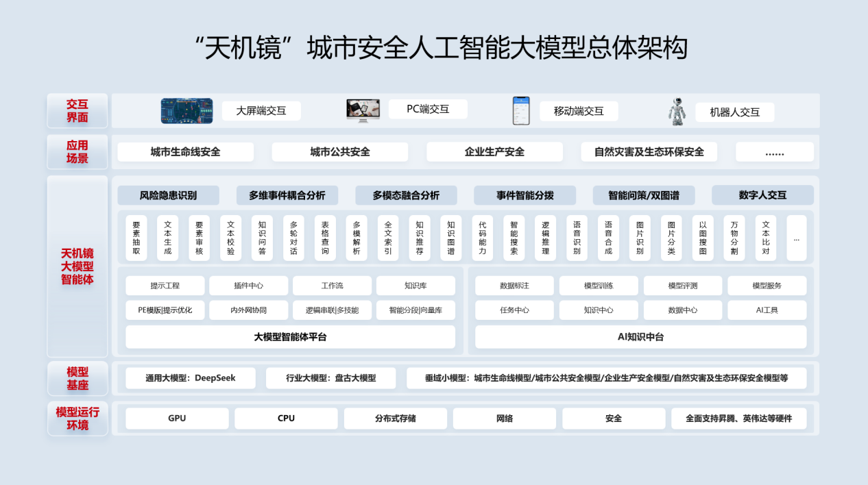868x485 pixels.
Task: Open the 企业生产安全 scenario
Action: pyautogui.click(x=494, y=152)
